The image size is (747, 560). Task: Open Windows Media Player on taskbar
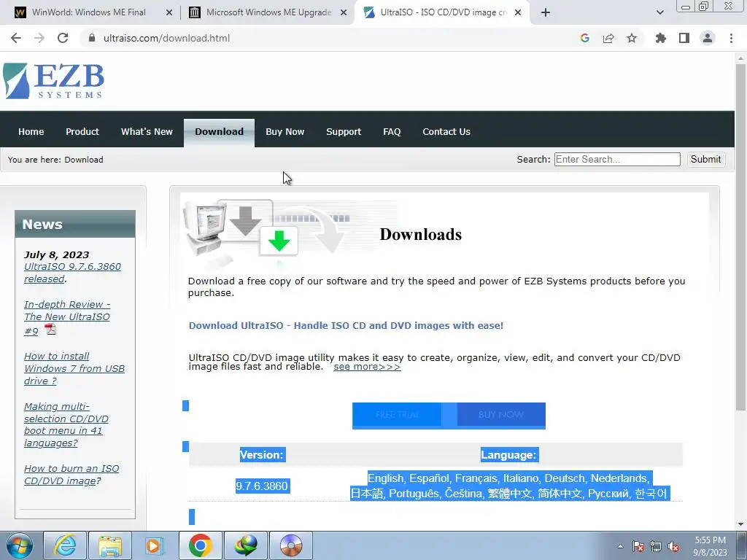click(x=155, y=545)
